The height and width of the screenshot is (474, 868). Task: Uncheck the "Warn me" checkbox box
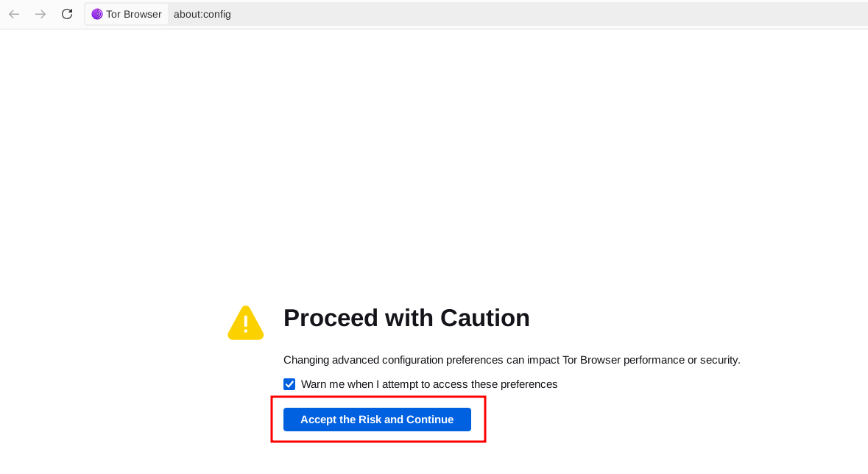click(289, 384)
